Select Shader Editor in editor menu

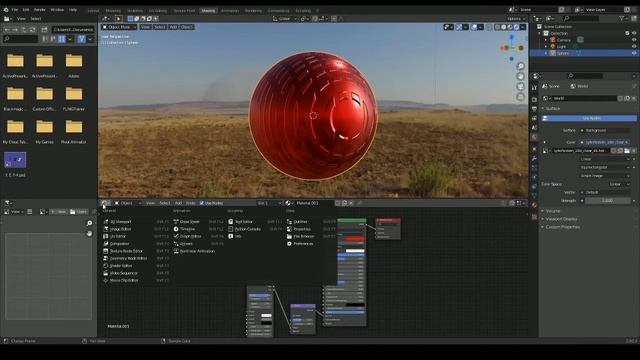click(x=120, y=266)
